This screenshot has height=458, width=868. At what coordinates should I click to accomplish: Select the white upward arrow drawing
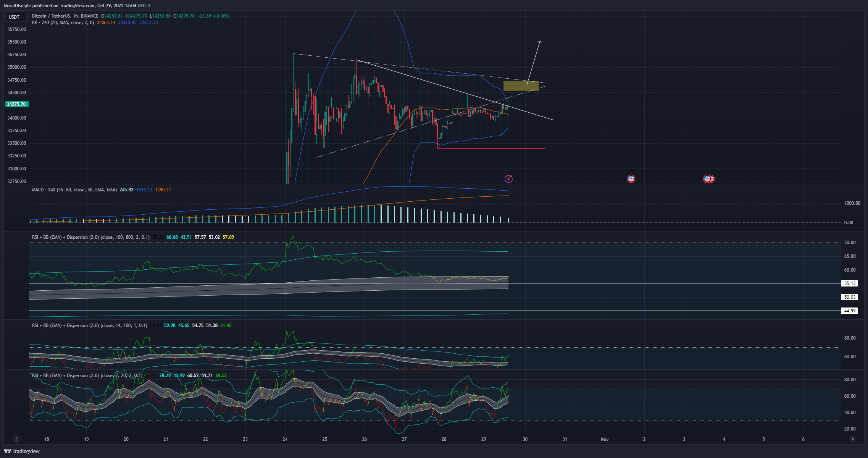coord(534,63)
